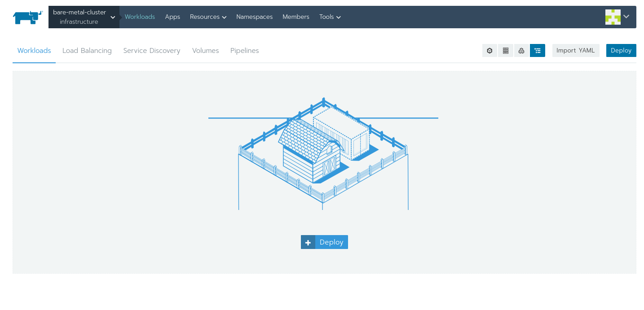Screen dimensions: 644x310
Task: Click the Import YAML button
Action: [x=575, y=51]
